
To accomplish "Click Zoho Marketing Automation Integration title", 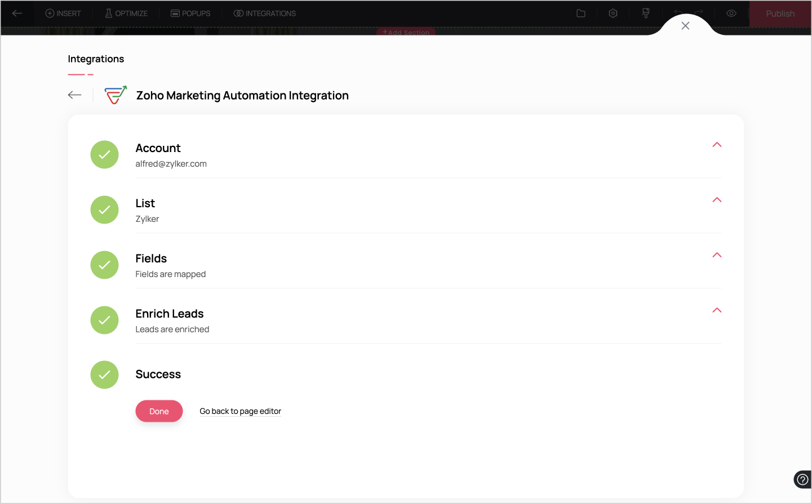I will (x=243, y=96).
